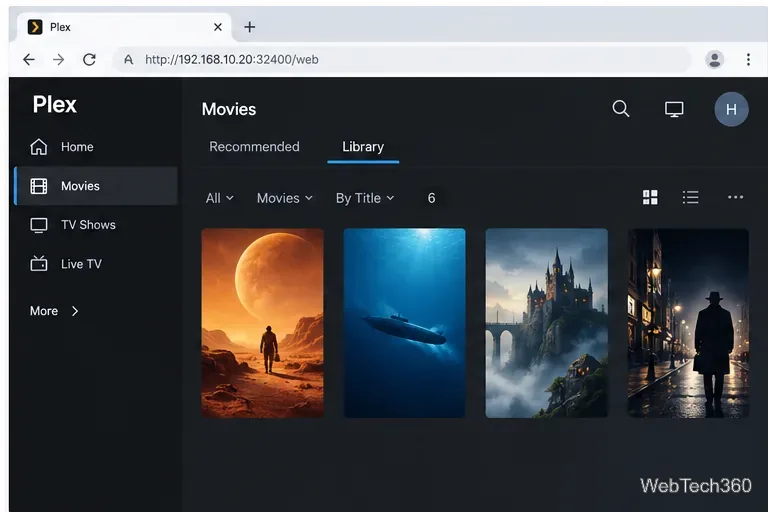
Task: Click the address bar URL field
Action: click(402, 59)
